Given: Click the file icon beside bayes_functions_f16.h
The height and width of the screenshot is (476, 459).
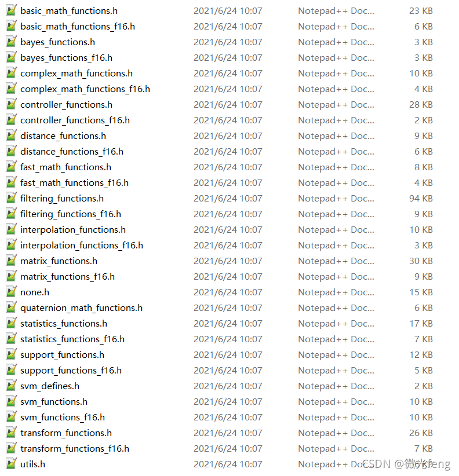Looking at the screenshot, I should click(x=11, y=57).
